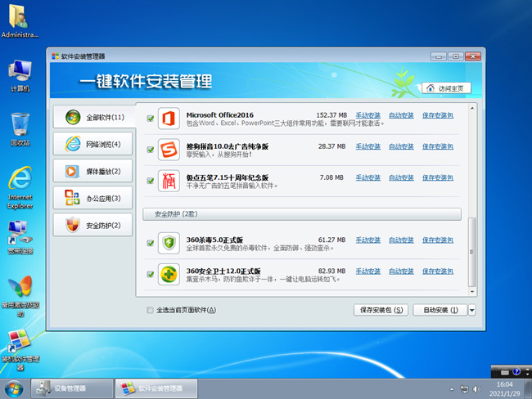Viewport: 532px width, 399px height.
Task: Click 保存安装包 link for 搜狗拼音10.0
Action: coord(438,146)
